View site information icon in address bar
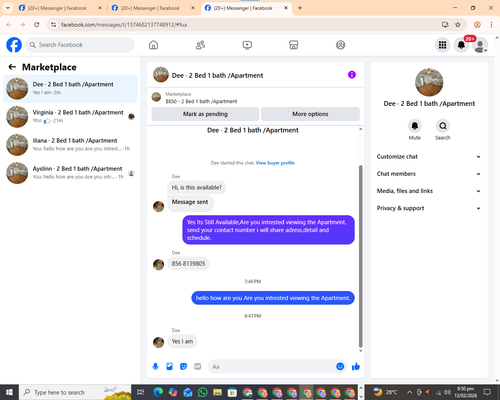 pos(53,25)
